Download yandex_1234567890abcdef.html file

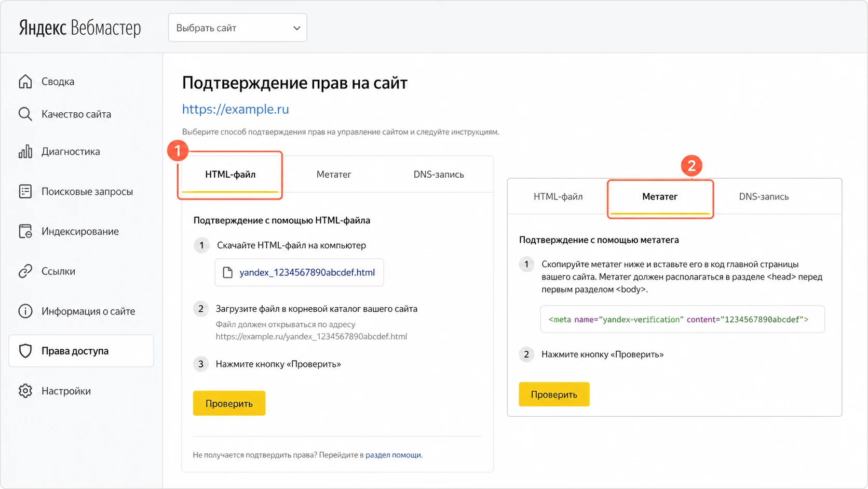[x=299, y=272]
